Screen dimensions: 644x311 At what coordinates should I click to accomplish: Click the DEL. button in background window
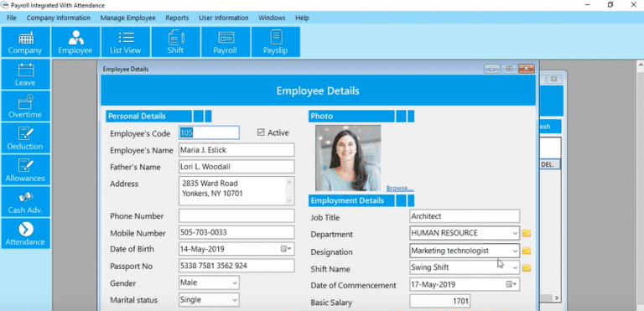pos(549,164)
